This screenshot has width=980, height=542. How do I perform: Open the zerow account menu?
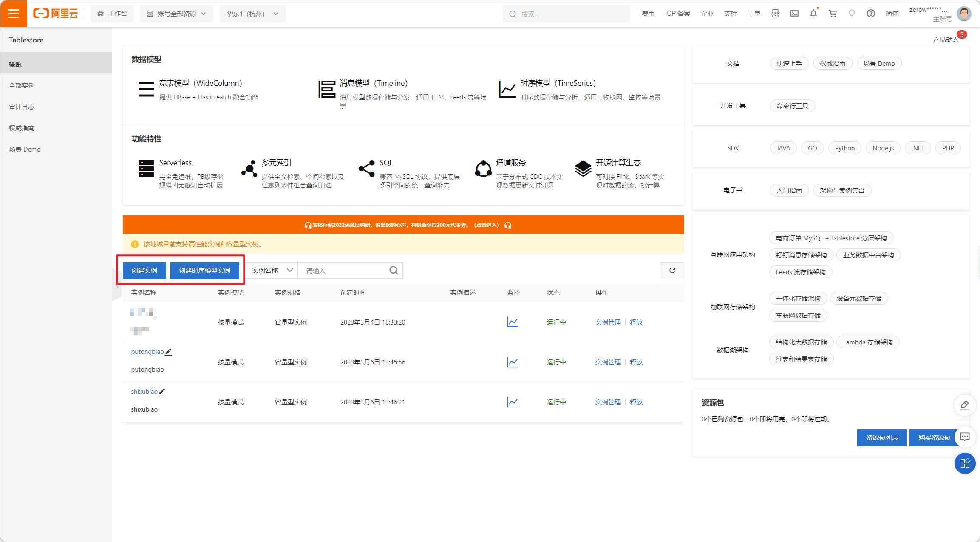click(x=930, y=14)
